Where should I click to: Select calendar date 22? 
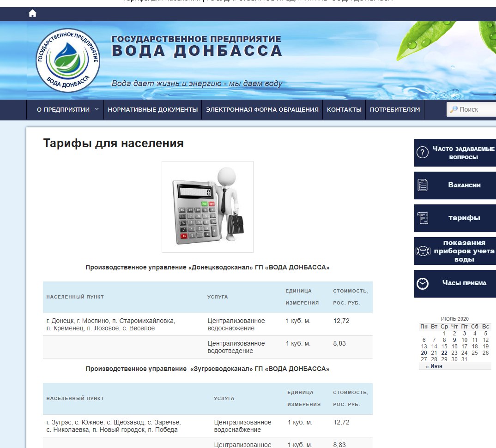[444, 353]
